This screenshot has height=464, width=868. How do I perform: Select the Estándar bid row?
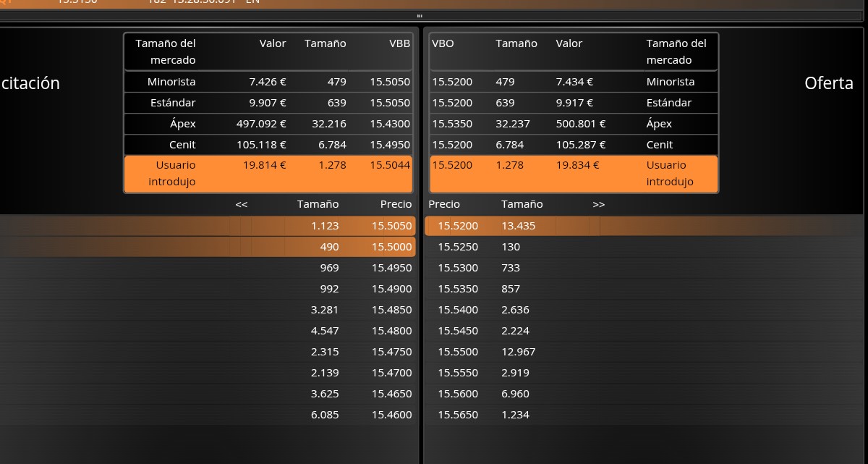point(268,103)
